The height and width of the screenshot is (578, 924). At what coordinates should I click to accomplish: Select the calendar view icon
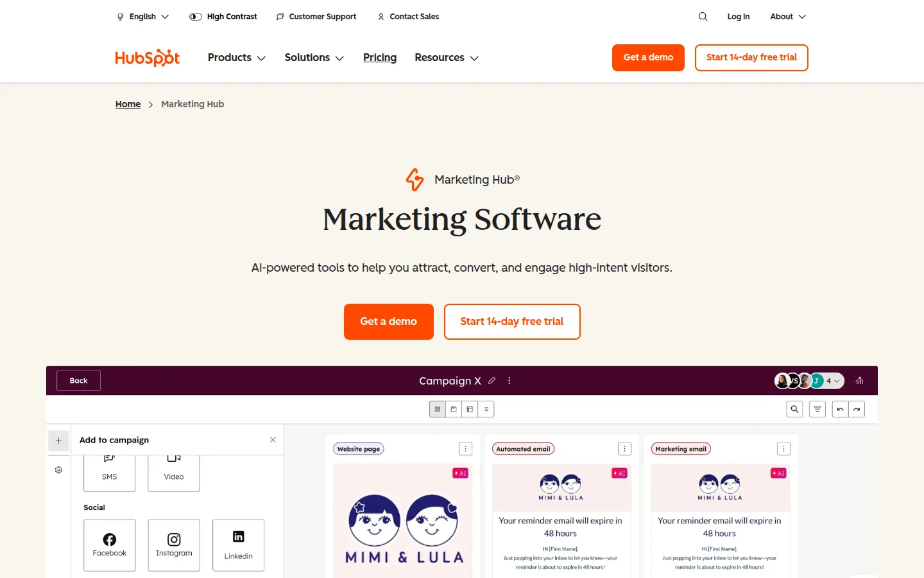(x=454, y=409)
